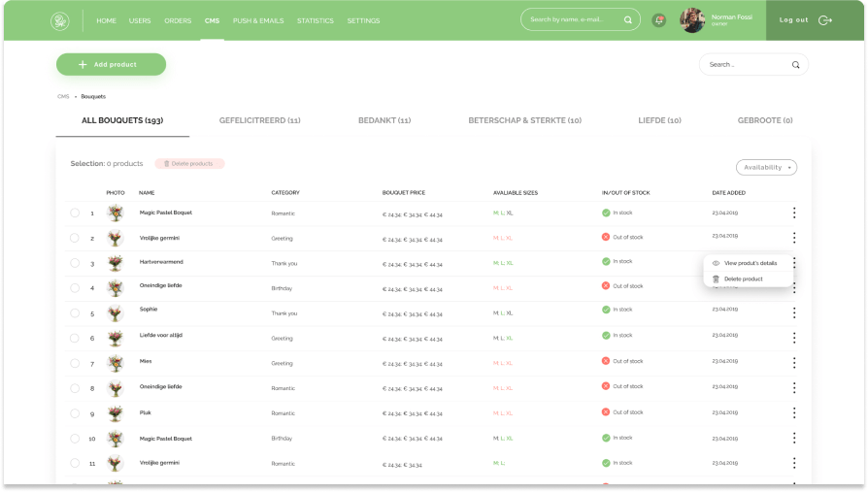The image size is (868, 492).
Task: Expand row options for Pluk bouquet
Action: [x=794, y=412]
